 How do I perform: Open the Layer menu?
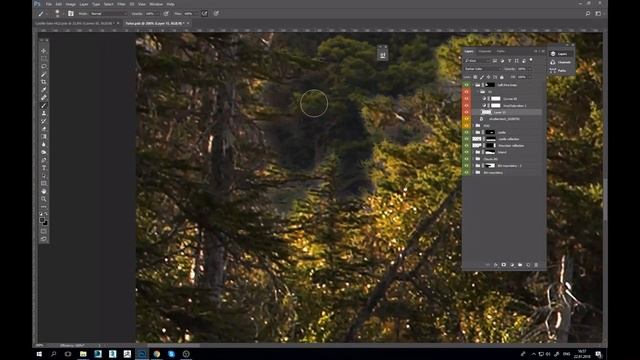(x=84, y=4)
